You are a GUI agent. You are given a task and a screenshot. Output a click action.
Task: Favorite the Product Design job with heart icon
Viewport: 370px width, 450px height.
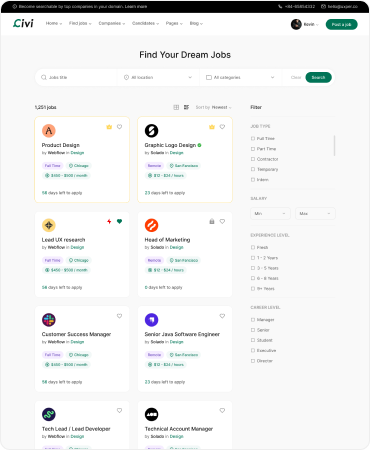coord(119,127)
